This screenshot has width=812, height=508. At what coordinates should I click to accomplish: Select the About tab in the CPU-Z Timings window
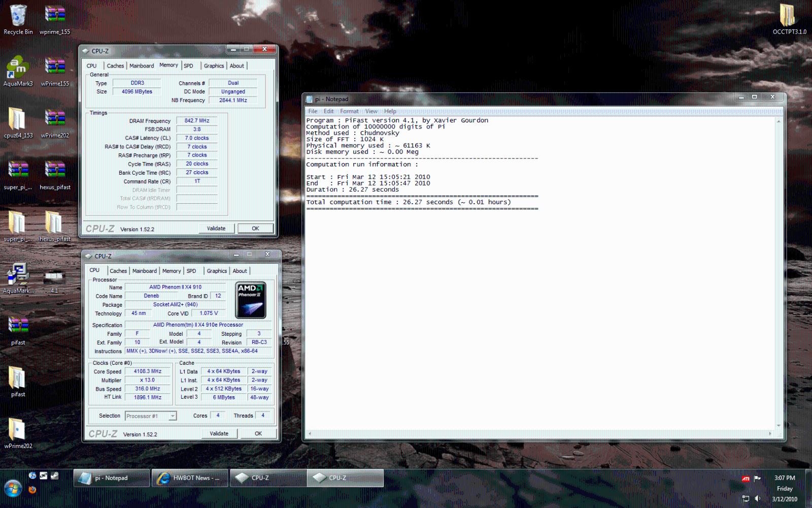click(x=237, y=66)
